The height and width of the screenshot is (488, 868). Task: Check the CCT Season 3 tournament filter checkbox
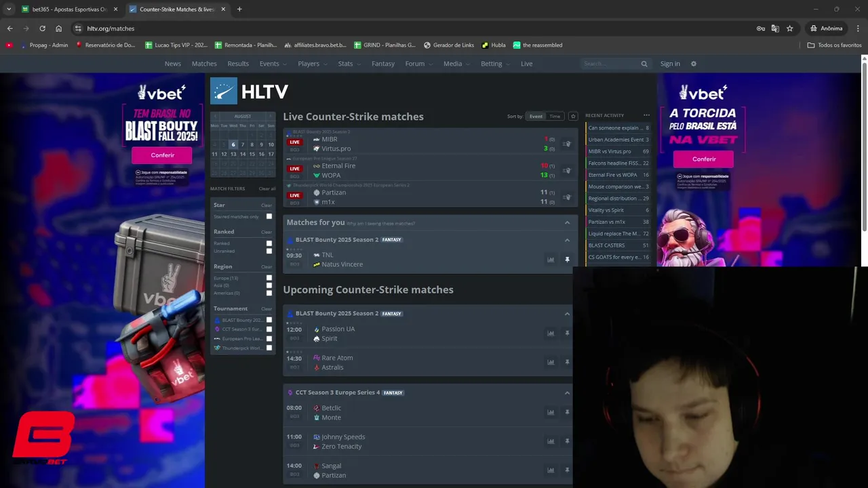click(269, 329)
